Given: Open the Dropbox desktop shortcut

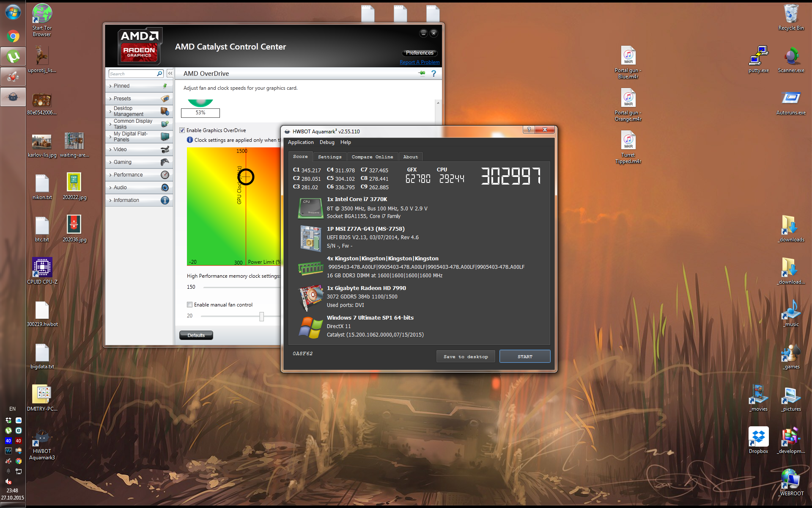Looking at the screenshot, I should tap(759, 440).
